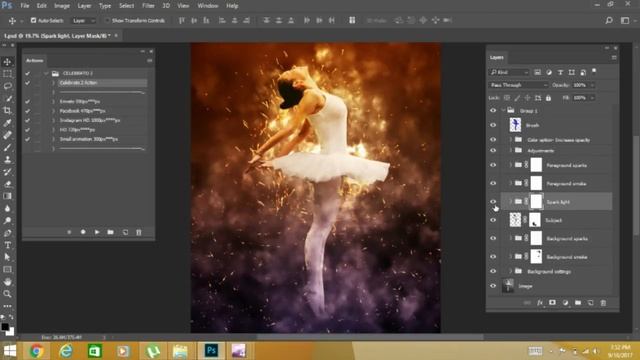Viewport: 640px width, 360px height.
Task: Open the search icon in options bar
Action: 609,20
